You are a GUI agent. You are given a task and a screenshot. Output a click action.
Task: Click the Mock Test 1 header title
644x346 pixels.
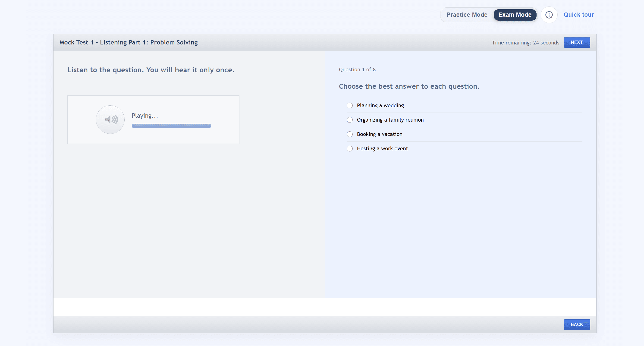coord(128,42)
